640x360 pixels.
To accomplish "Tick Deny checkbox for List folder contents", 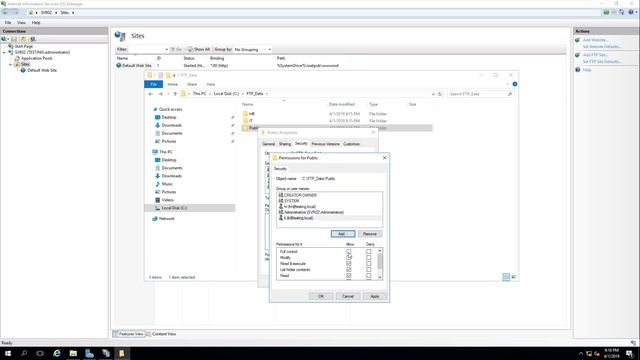I will tap(369, 270).
